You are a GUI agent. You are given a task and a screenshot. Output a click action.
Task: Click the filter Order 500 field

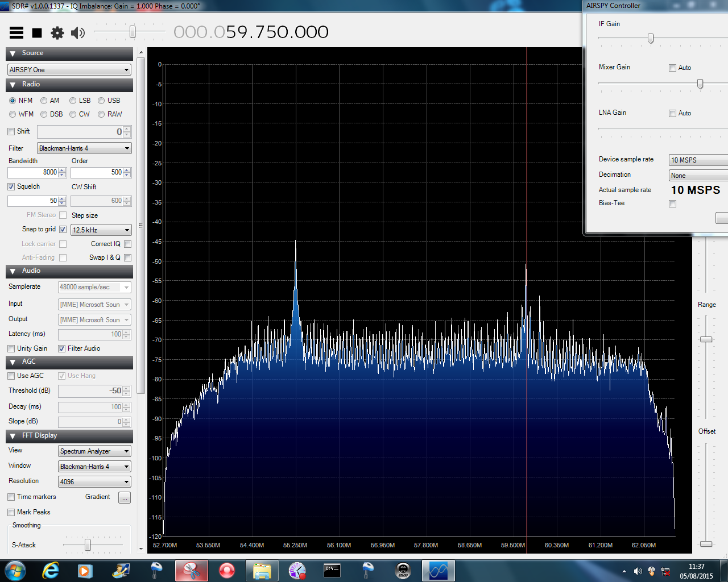(x=97, y=172)
